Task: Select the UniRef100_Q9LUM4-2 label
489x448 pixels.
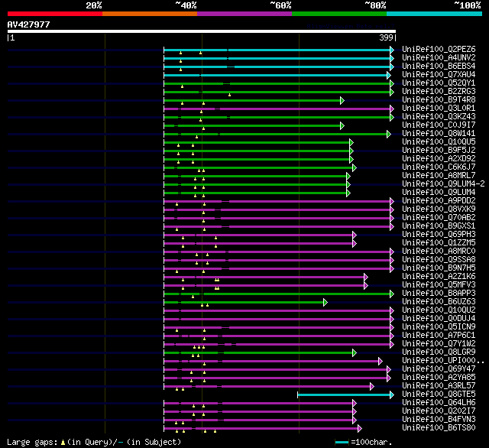Action: point(443,184)
